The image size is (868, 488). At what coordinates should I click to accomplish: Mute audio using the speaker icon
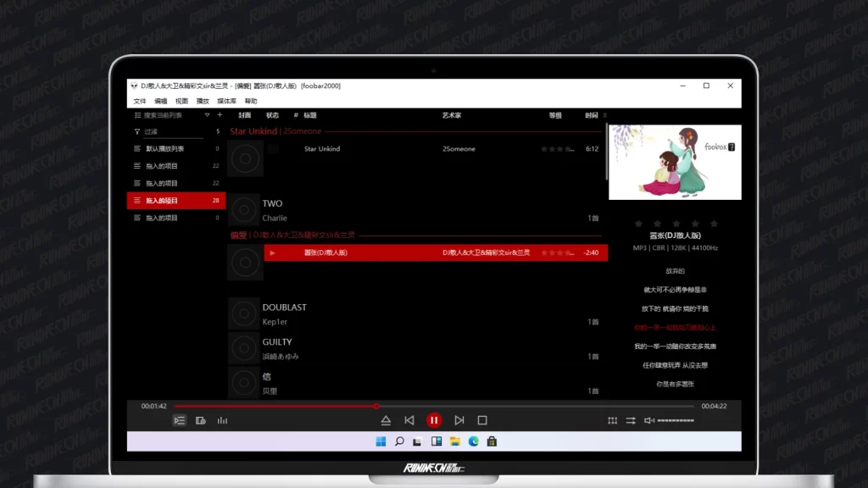click(648, 420)
